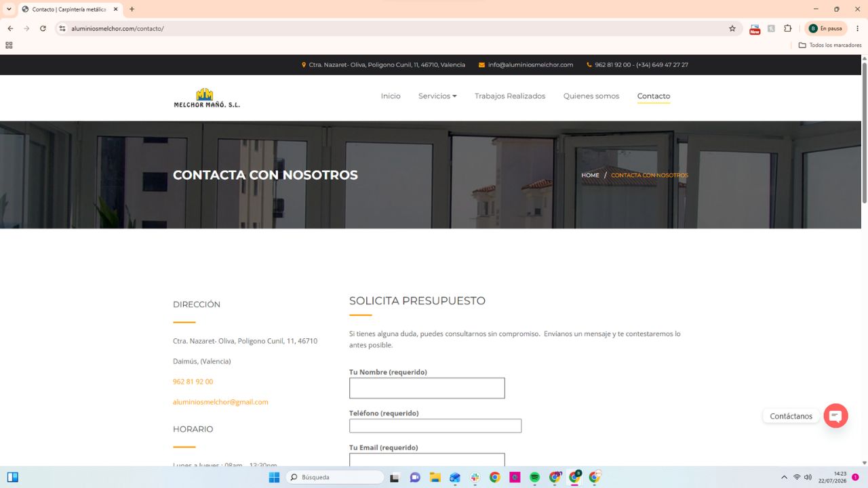Click the Windows Start button

pos(274,477)
